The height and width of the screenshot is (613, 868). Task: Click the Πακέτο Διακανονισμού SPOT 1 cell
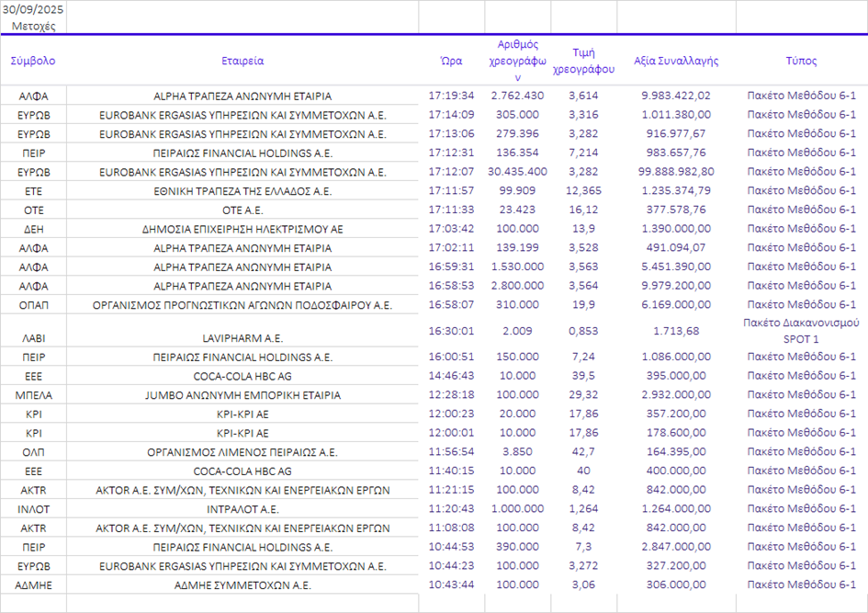click(801, 331)
